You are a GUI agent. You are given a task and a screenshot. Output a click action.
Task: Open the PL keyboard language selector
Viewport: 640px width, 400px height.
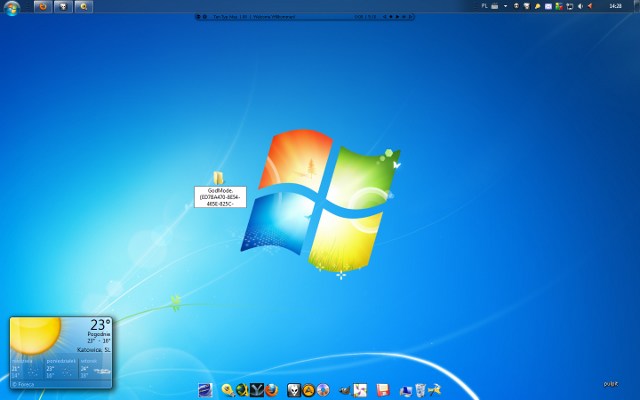point(484,6)
